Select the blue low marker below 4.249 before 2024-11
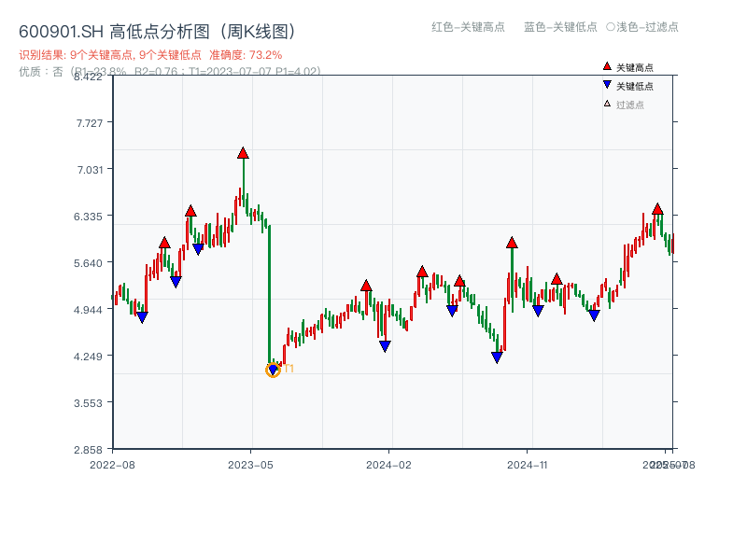 (x=497, y=357)
